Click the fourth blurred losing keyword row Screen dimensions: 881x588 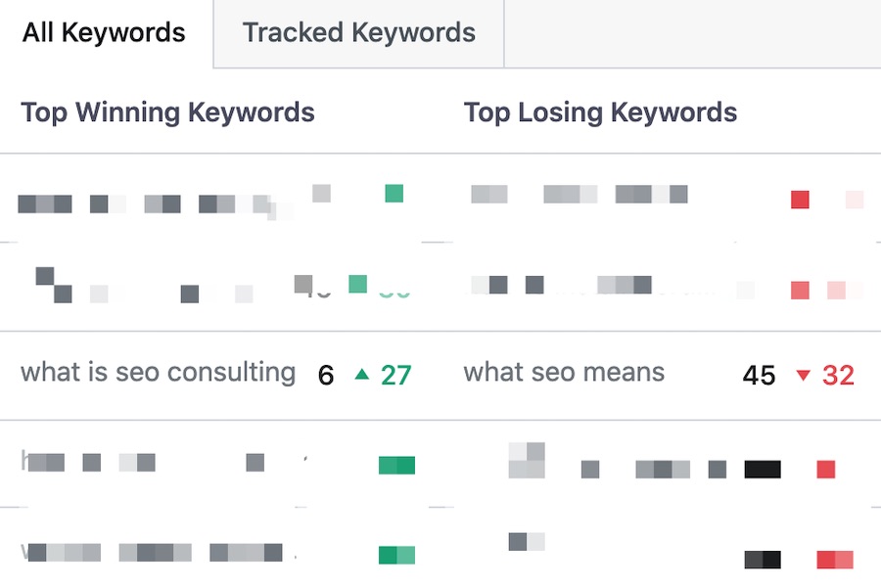tap(667, 464)
